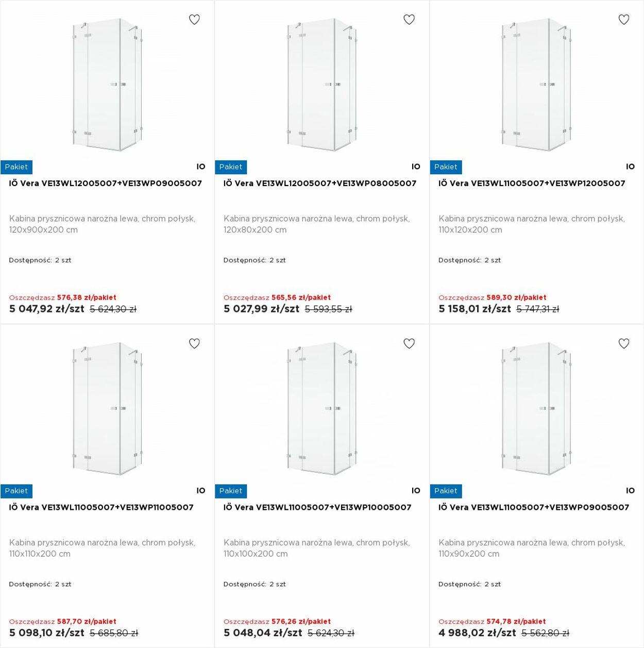Click the 4 988,02 zł/szt price
Image resolution: width=644 pixels, height=648 pixels.
click(x=477, y=633)
